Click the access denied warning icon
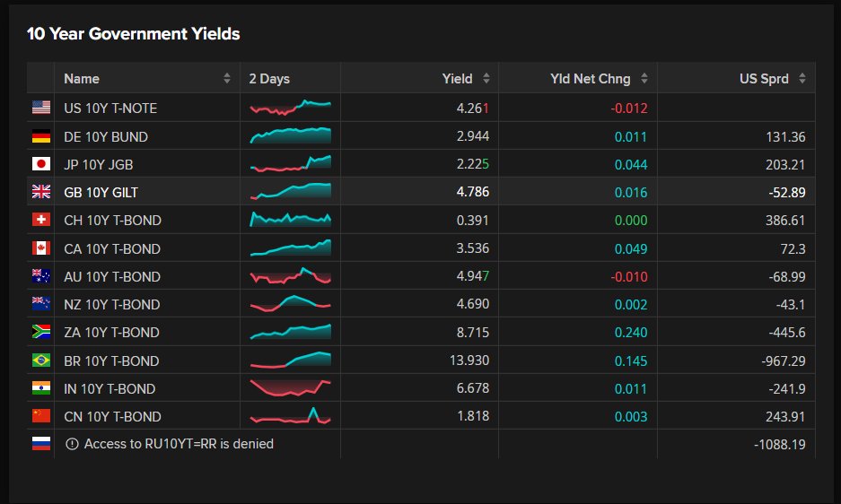The width and height of the screenshot is (841, 504). (x=72, y=444)
